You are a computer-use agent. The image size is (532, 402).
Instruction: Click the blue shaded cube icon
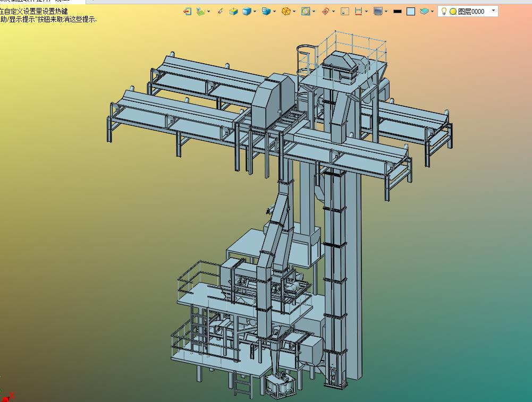(x=247, y=11)
